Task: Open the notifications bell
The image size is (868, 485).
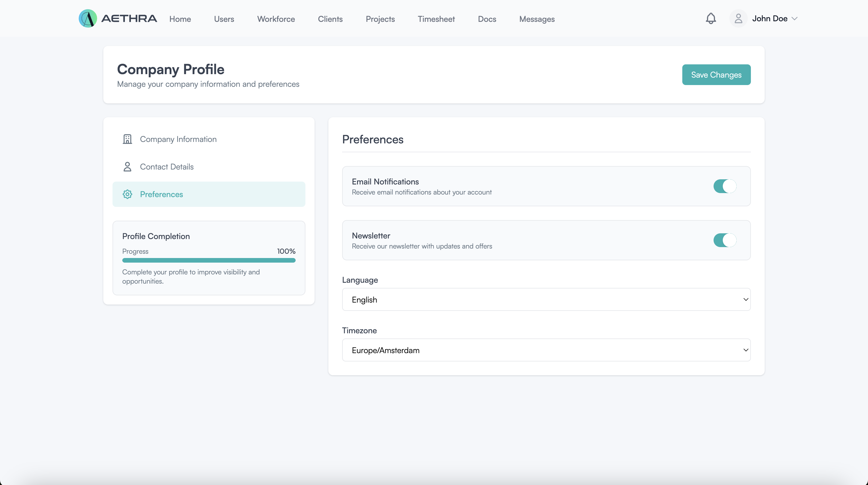Action: [711, 19]
